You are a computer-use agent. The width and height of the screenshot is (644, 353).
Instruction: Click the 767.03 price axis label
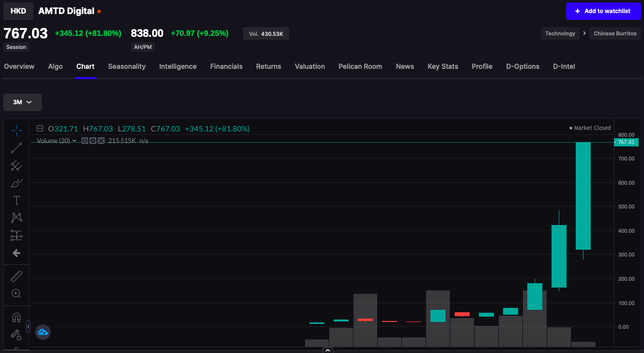pos(626,142)
